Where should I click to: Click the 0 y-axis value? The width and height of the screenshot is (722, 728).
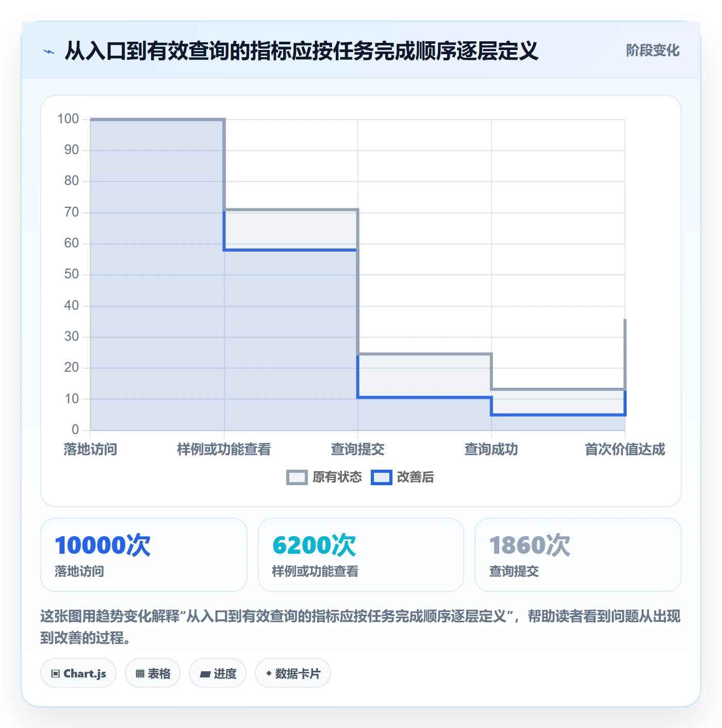pos(75,429)
